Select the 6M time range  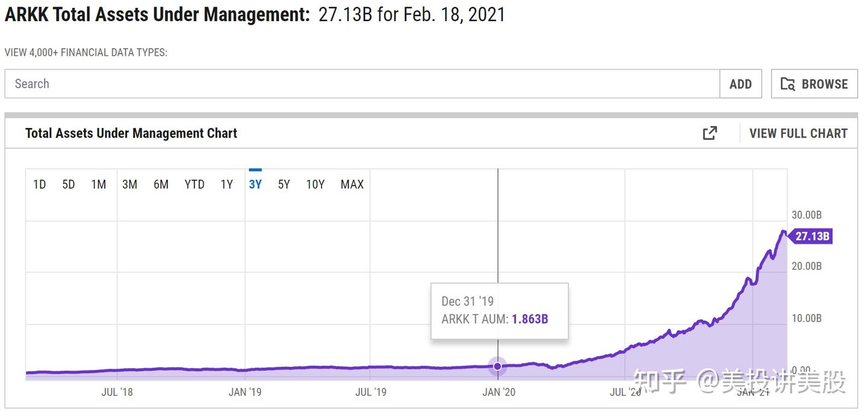point(161,185)
